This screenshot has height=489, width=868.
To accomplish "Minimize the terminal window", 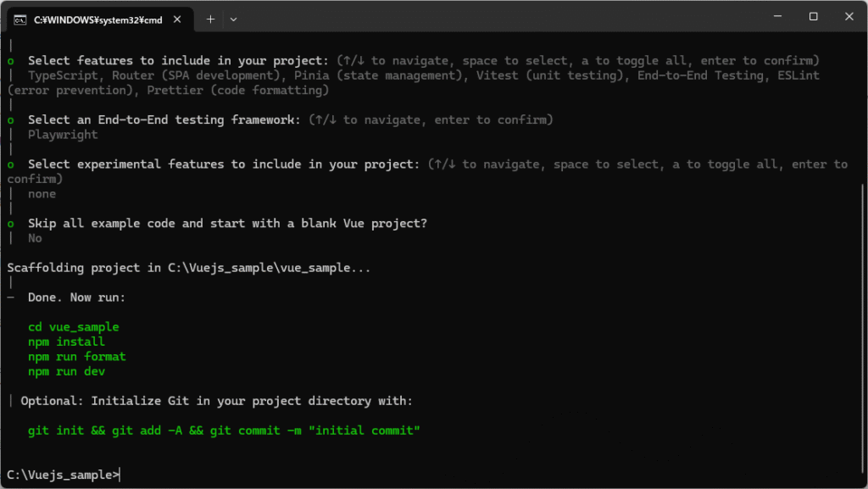I will pos(776,17).
